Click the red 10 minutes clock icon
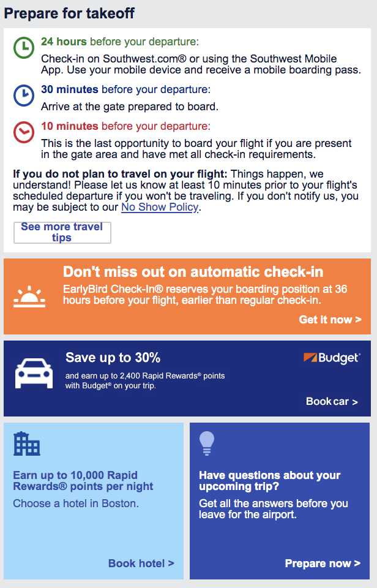 point(24,132)
